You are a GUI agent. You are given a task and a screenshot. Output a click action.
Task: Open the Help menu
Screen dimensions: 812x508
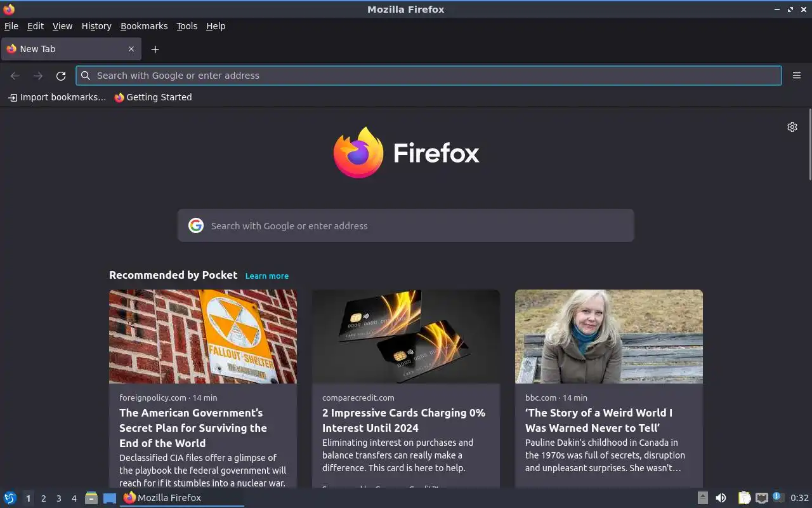pyautogui.click(x=216, y=26)
